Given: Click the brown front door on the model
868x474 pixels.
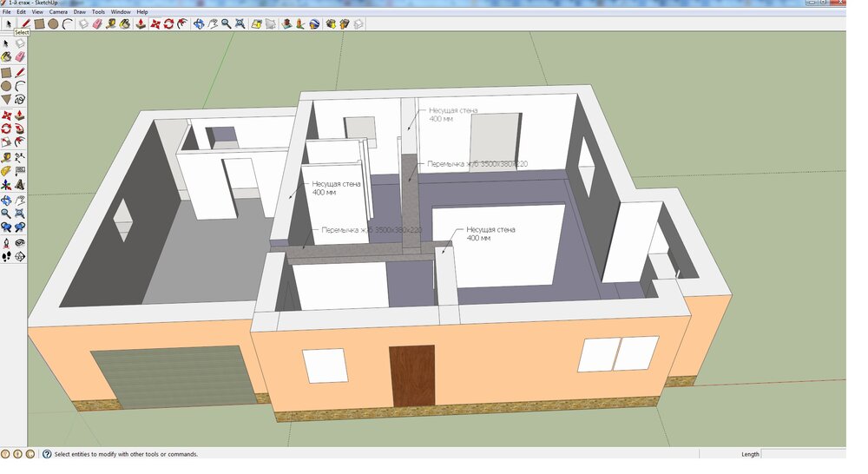Looking at the screenshot, I should pyautogui.click(x=413, y=376).
